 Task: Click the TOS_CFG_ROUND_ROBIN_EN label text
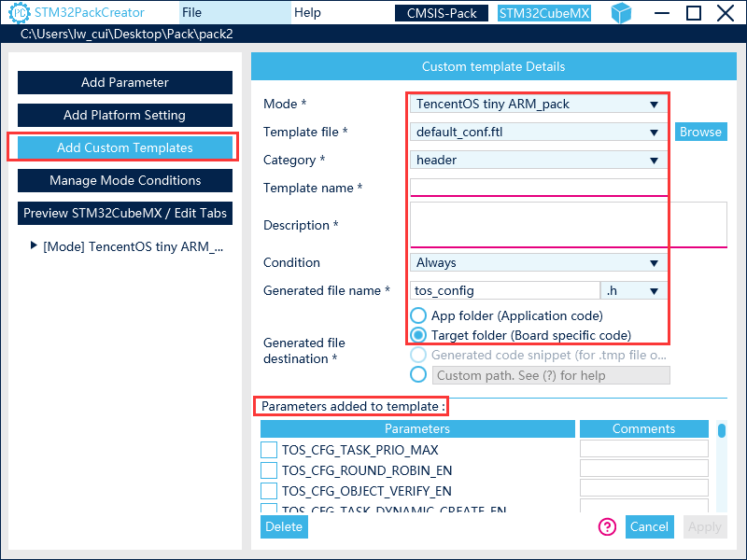click(x=367, y=470)
